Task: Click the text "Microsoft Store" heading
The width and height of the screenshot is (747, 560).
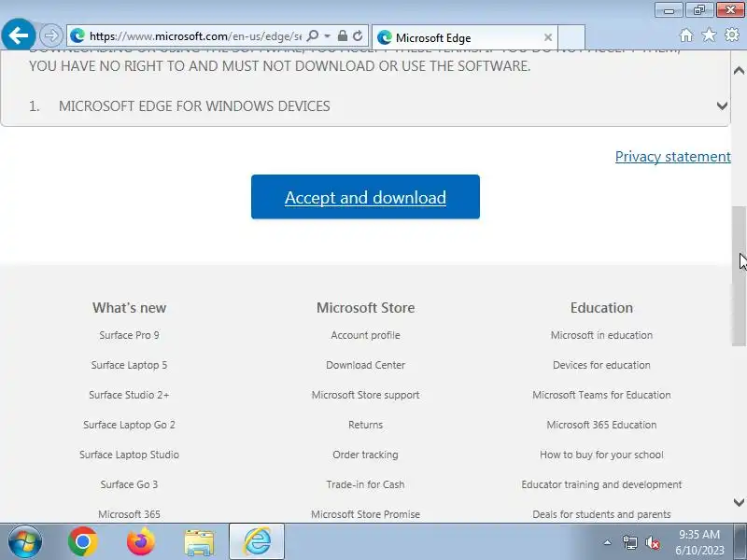Action: [365, 308]
